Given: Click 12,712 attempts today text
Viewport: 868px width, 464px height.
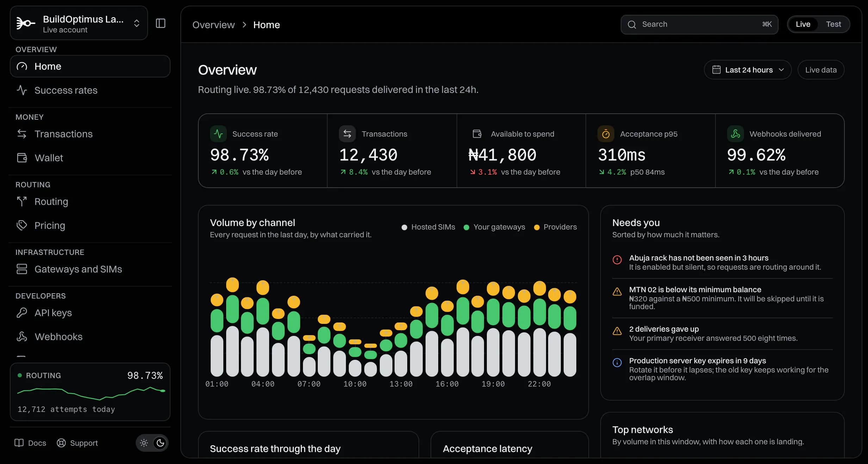Looking at the screenshot, I should click(x=66, y=409).
